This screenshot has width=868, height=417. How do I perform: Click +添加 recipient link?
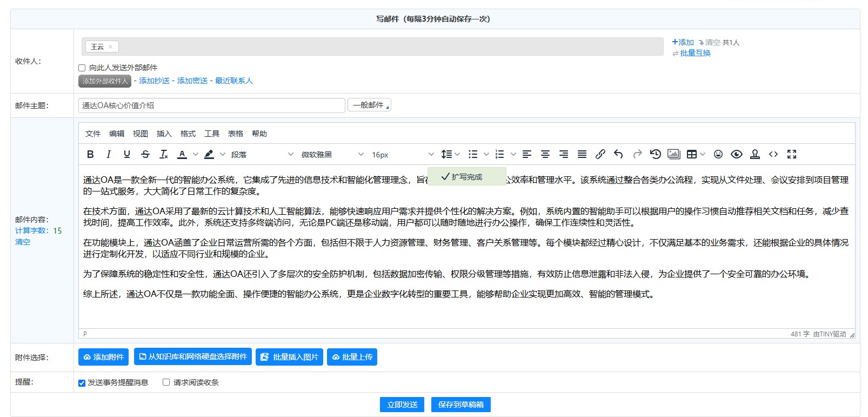683,42
